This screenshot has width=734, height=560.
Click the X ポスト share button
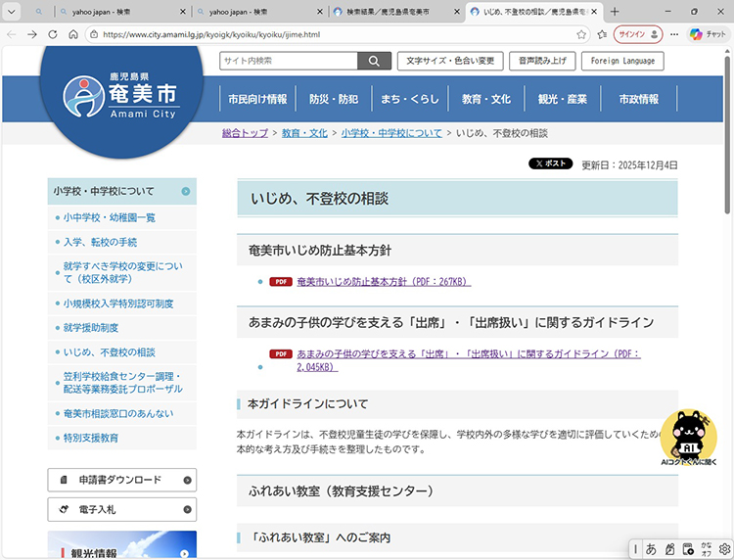pyautogui.click(x=551, y=164)
